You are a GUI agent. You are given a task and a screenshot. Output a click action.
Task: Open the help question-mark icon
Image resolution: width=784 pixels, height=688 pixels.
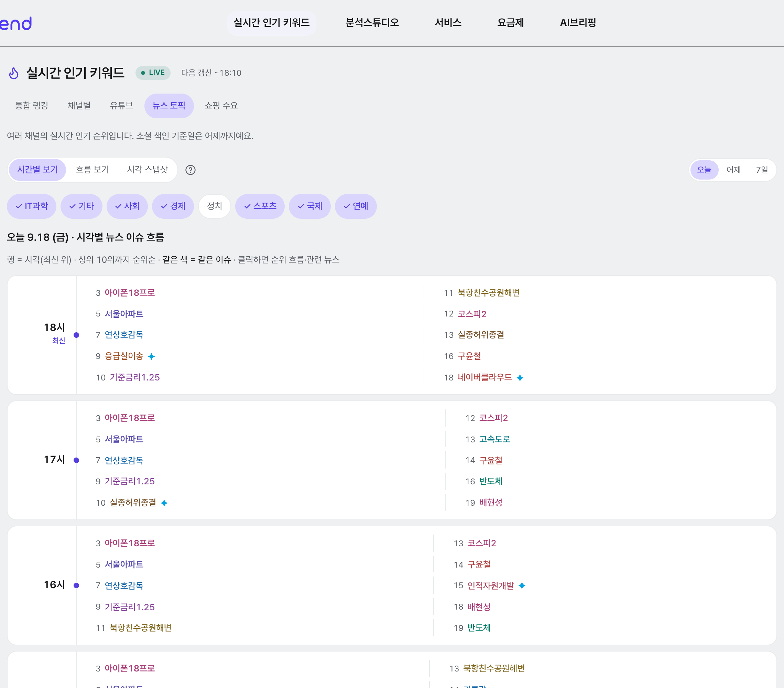coord(190,170)
